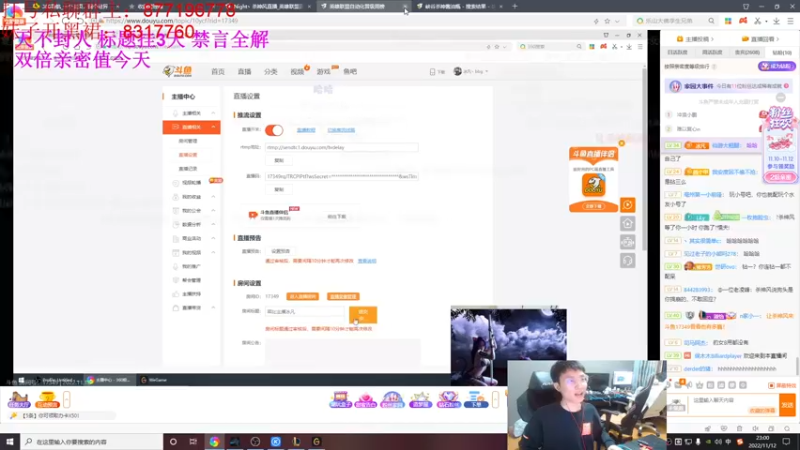Screen dimensions: 800x450
Task: Click the Douyu companion app download button
Action: [593, 206]
